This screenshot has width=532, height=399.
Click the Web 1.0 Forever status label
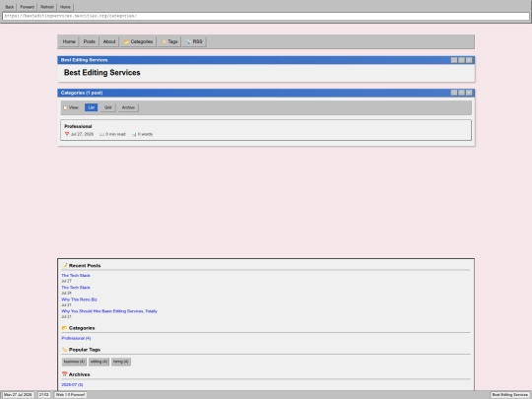coord(71,395)
